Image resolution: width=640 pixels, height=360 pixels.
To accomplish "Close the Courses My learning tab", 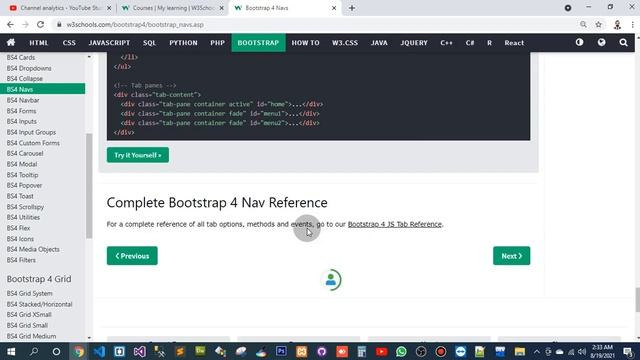I will (222, 8).
